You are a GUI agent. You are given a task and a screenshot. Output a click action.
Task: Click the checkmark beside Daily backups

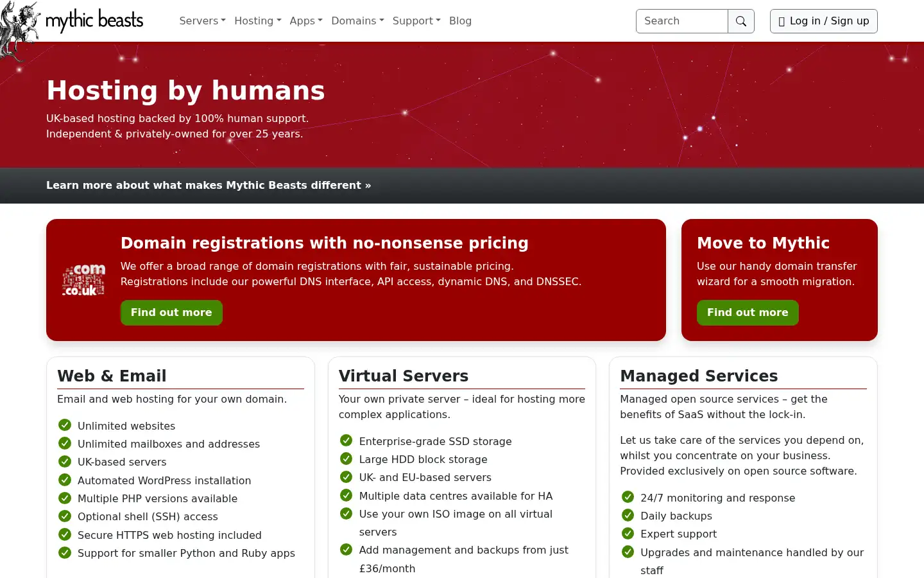(x=628, y=515)
